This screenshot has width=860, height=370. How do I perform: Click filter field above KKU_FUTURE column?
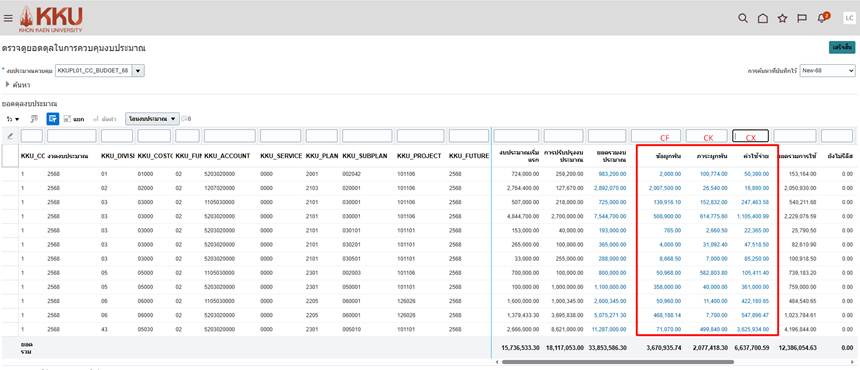click(468, 136)
